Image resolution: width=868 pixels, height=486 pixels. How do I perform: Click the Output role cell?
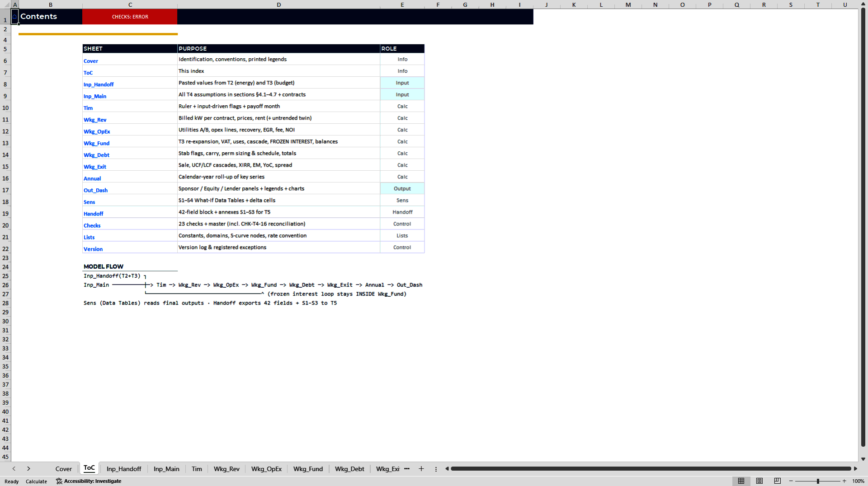click(402, 188)
